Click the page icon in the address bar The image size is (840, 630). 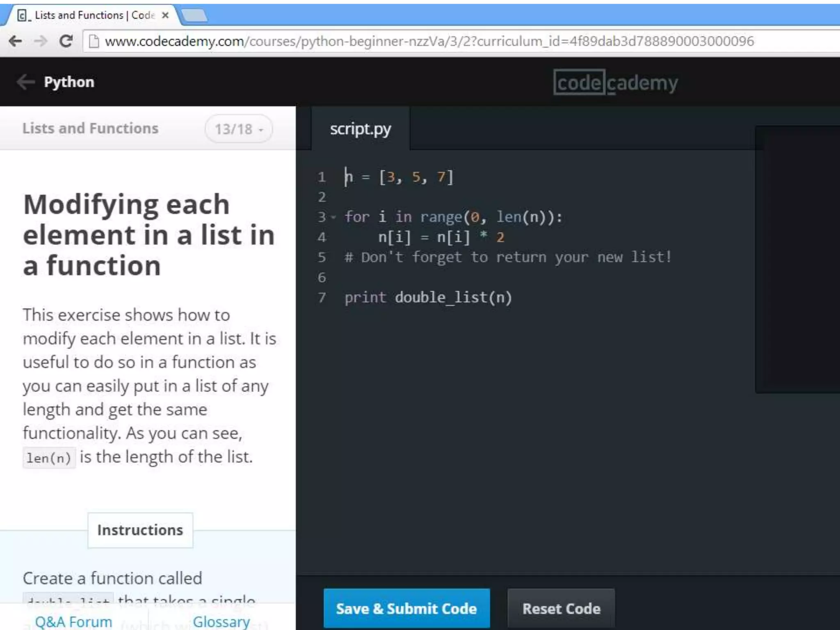94,41
